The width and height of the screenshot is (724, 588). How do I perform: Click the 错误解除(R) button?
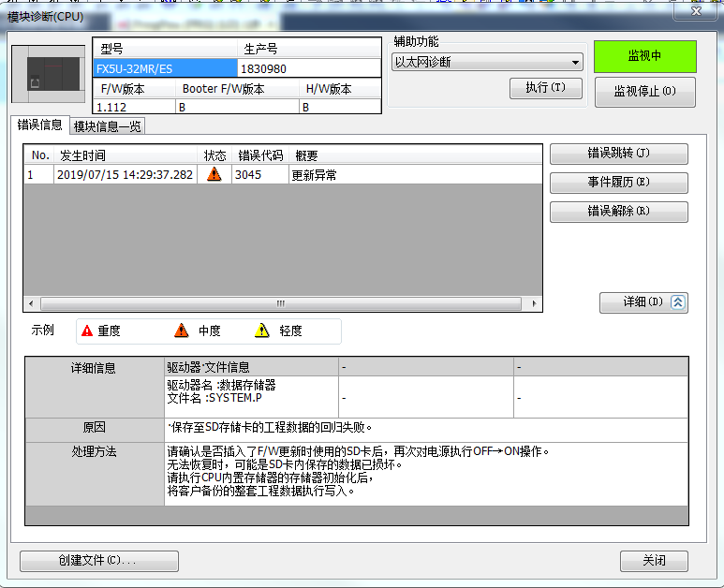tap(618, 212)
